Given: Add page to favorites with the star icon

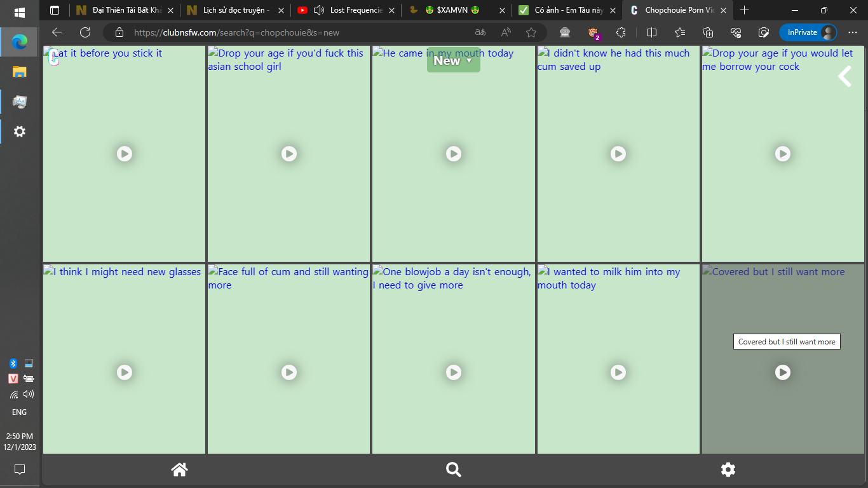Looking at the screenshot, I should pyautogui.click(x=531, y=32).
